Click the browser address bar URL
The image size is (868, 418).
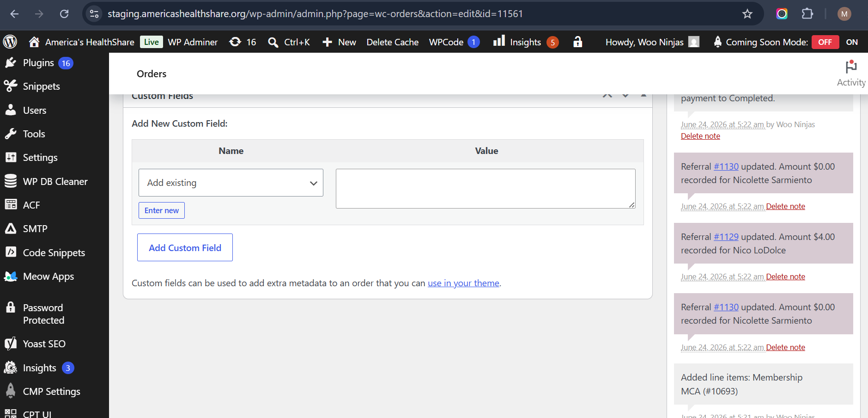[x=315, y=14]
